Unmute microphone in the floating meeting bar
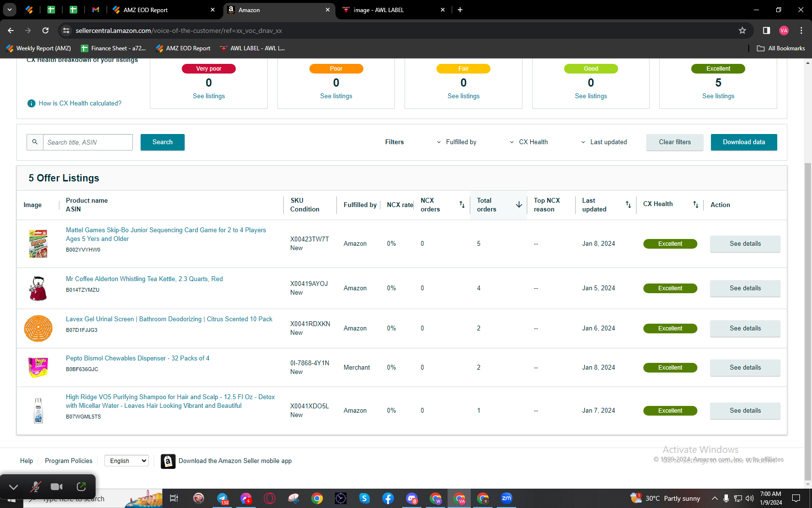 (35, 487)
